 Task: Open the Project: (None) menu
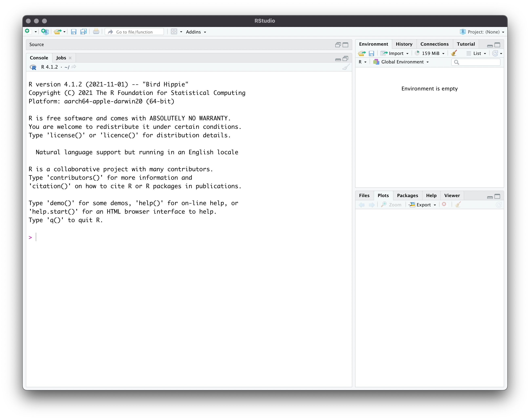(x=482, y=32)
